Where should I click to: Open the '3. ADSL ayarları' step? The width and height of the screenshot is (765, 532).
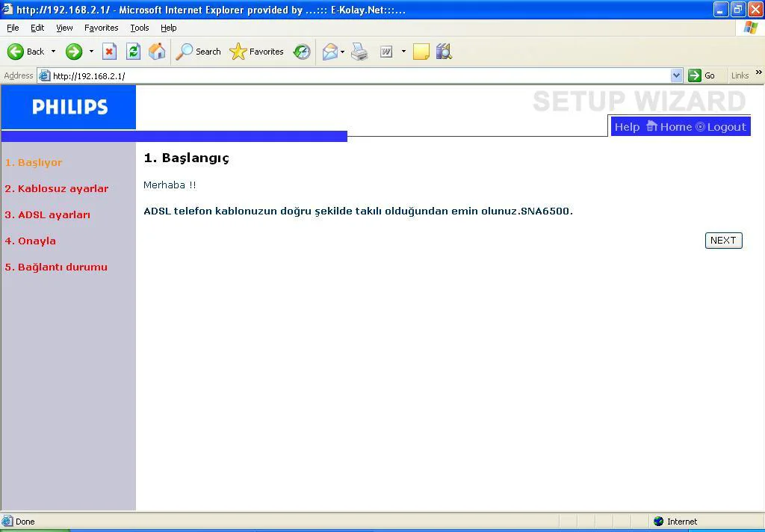click(x=48, y=214)
